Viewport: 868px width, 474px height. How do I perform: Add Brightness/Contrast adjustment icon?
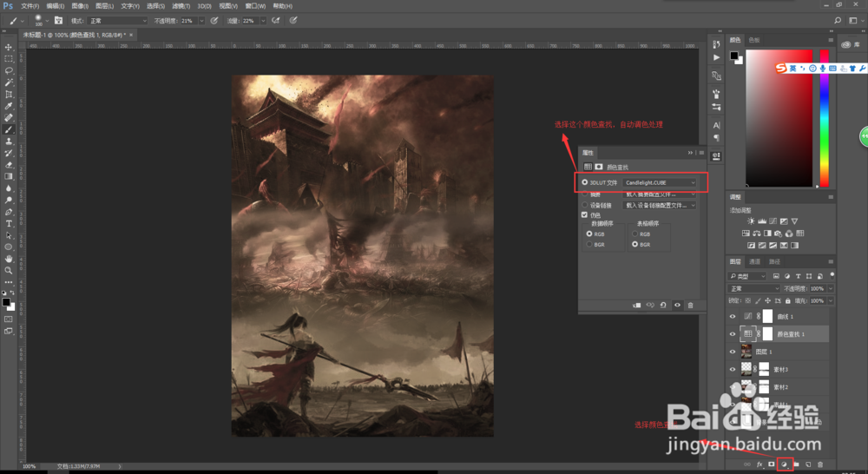pyautogui.click(x=751, y=221)
